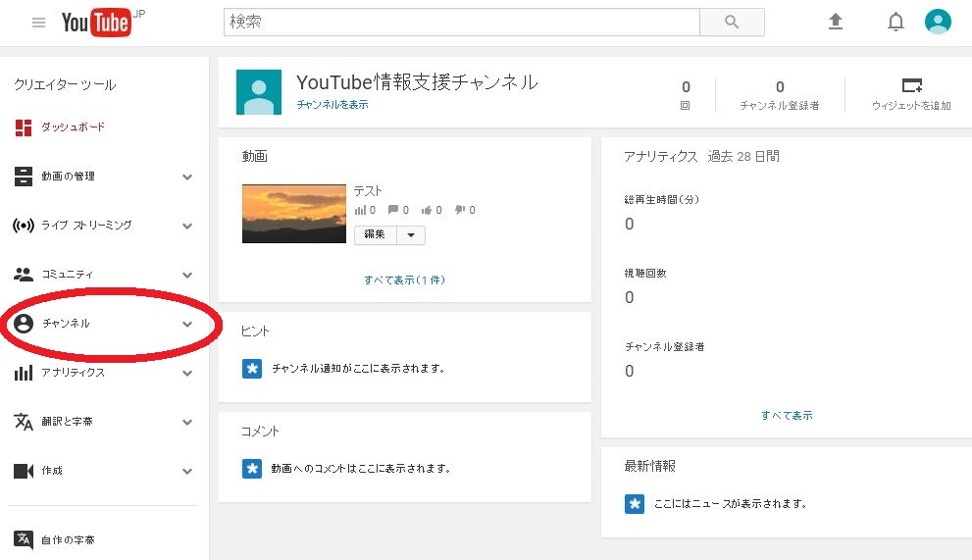Viewport: 972px width, 560px height.
Task: Click the 翻訳と字幕 translate icon
Action: 24,422
